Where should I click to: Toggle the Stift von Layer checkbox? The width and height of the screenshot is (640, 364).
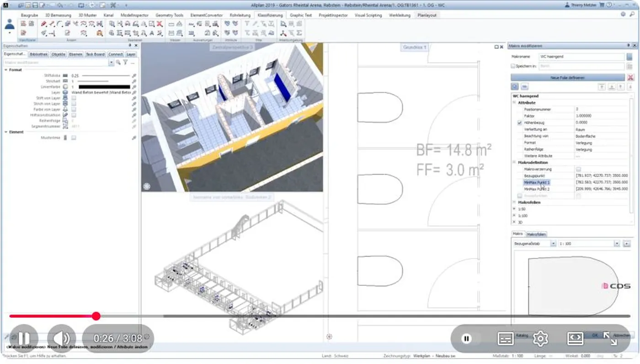click(x=74, y=98)
